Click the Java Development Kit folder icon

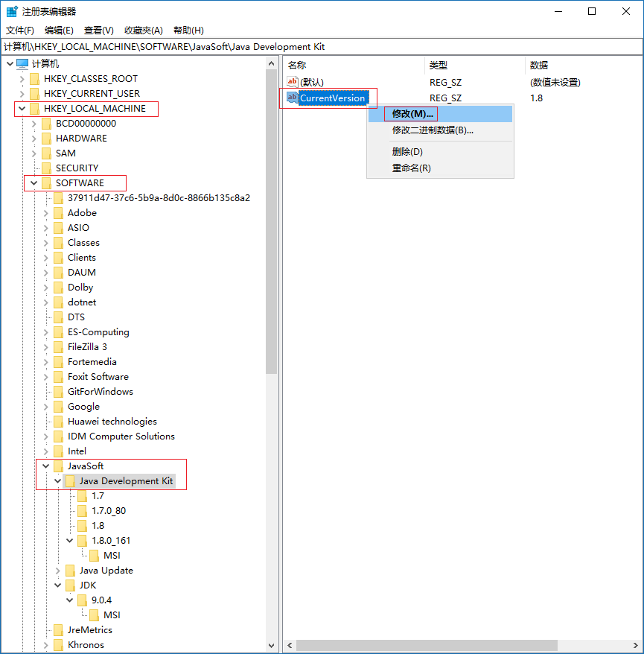[x=71, y=481]
